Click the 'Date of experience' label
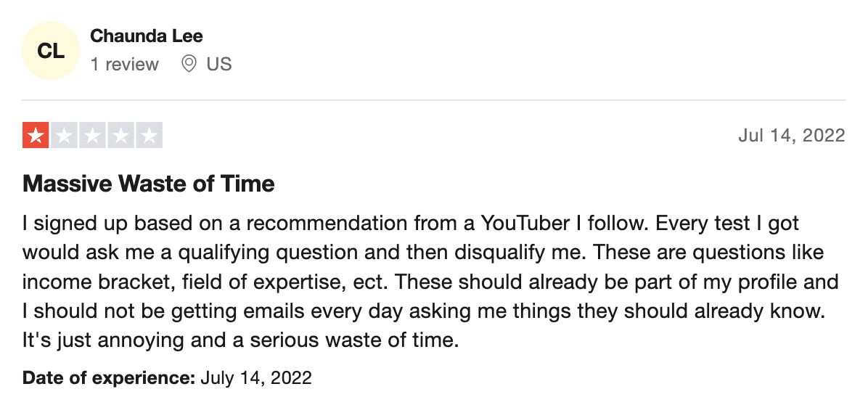This screenshot has width=868, height=405. pyautogui.click(x=109, y=378)
